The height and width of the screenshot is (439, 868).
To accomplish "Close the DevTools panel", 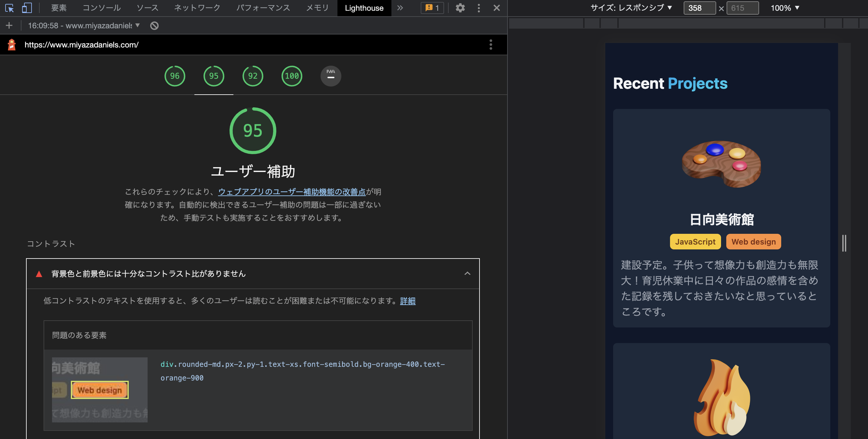I will coord(496,8).
